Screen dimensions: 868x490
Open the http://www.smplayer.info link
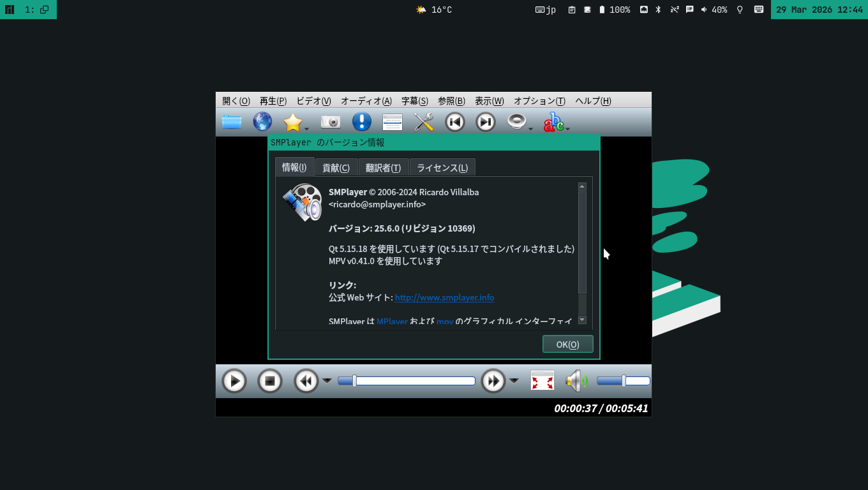click(x=444, y=297)
